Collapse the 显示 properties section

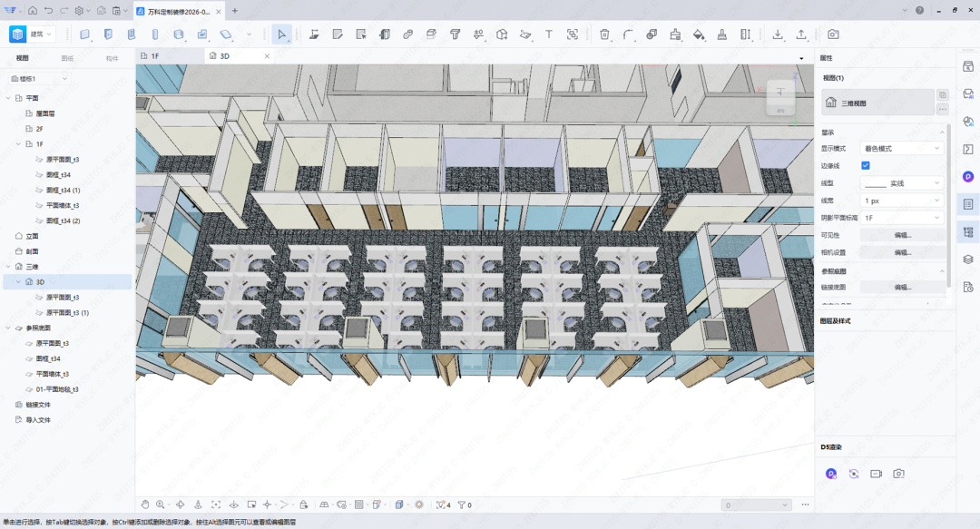coord(941,132)
